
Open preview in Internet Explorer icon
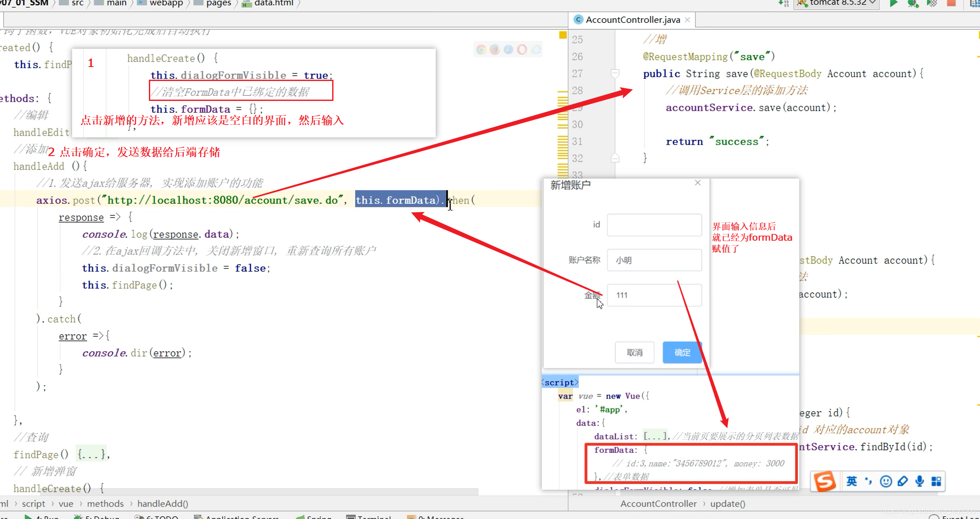coord(536,50)
